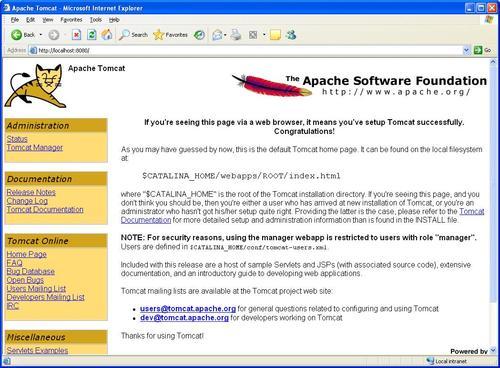Open the Users Mailing List link
The width and height of the screenshot is (500, 368).
click(36, 289)
